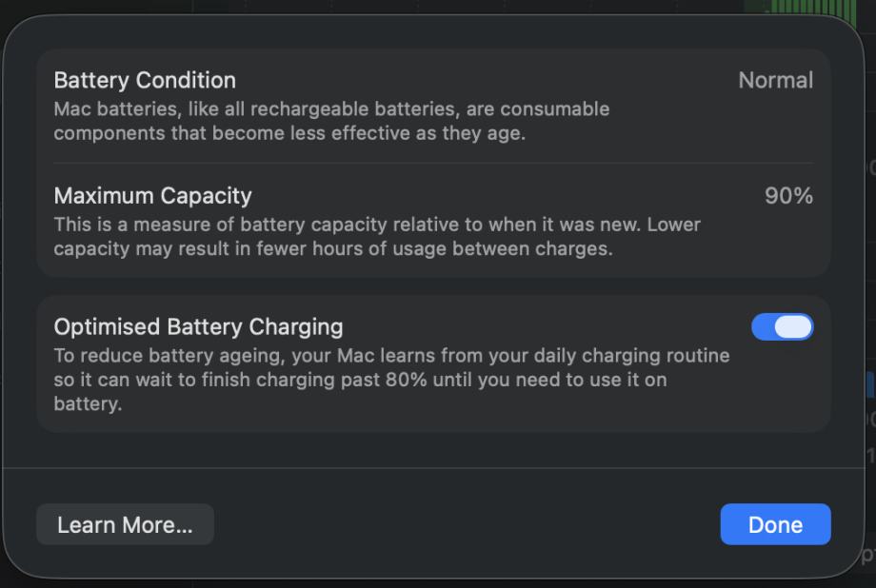Click empty area between Learn More and Done

click(x=467, y=524)
